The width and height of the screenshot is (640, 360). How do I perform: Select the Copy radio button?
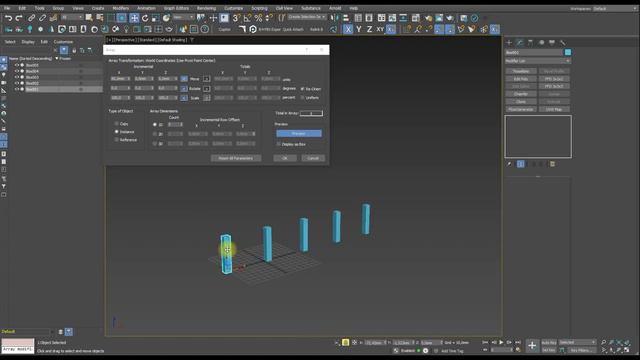tap(116, 124)
